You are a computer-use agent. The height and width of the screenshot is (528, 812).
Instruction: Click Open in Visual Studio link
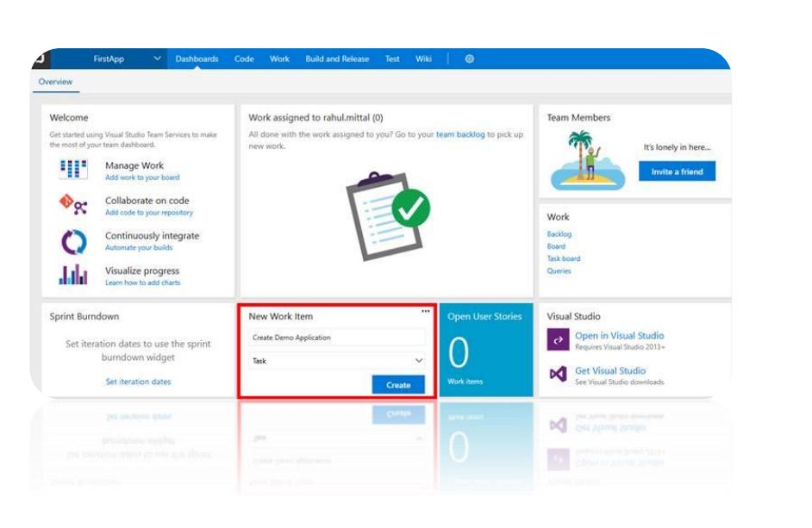[620, 335]
